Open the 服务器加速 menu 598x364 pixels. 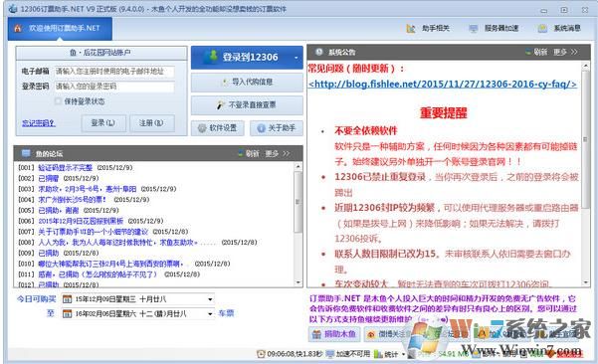click(x=494, y=28)
